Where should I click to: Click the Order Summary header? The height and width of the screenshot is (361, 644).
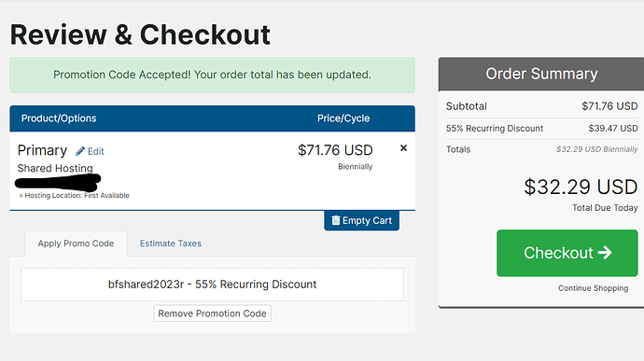click(541, 74)
